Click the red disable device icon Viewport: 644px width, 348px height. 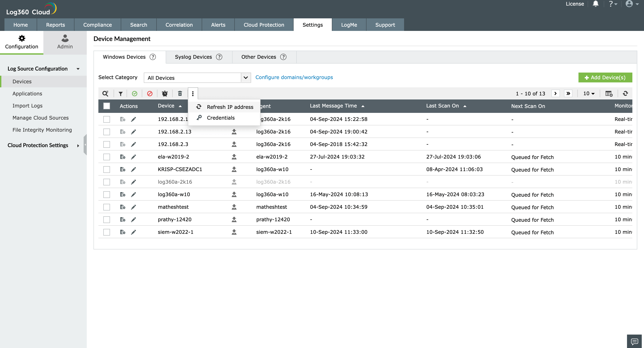pos(150,94)
